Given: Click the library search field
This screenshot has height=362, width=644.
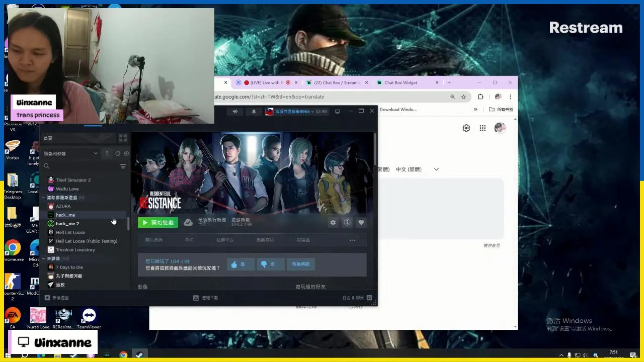Looking at the screenshot, I should coord(80,166).
